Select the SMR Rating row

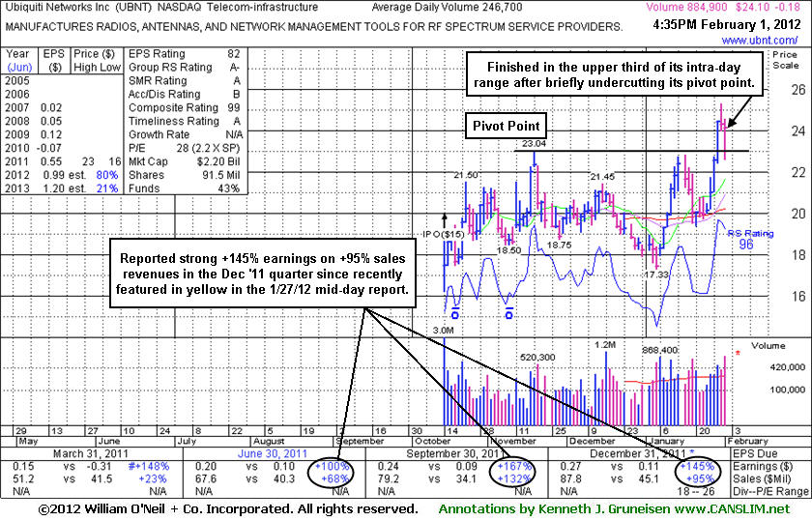[185, 81]
